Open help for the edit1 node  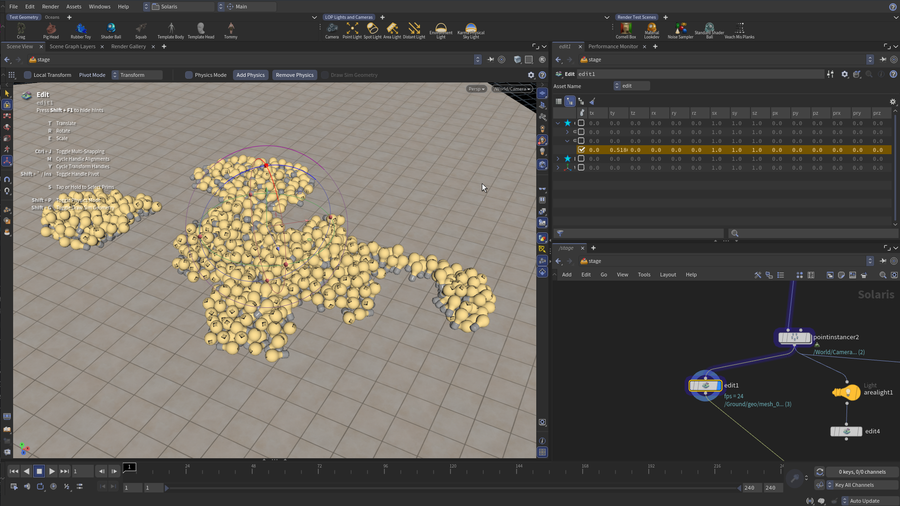pyautogui.click(x=893, y=74)
